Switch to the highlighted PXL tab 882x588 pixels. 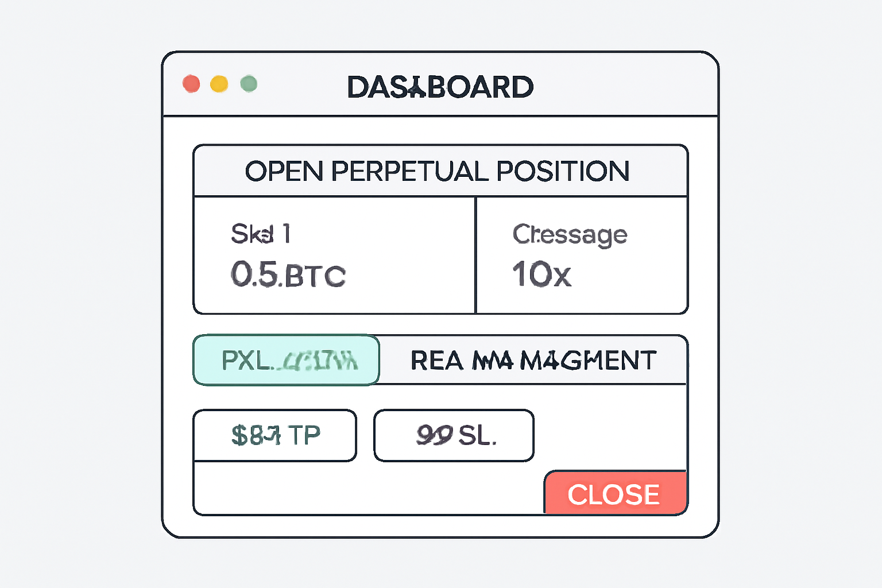[x=287, y=360]
